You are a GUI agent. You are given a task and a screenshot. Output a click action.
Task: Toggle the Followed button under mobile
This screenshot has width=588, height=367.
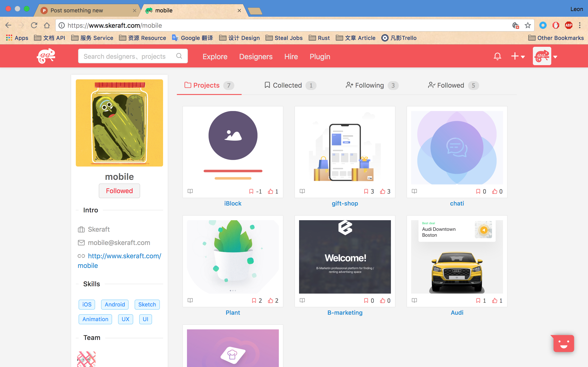[119, 191]
